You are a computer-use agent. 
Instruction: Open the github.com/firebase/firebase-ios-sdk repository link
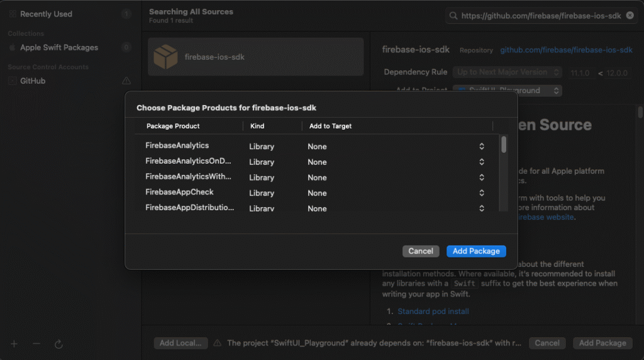566,50
